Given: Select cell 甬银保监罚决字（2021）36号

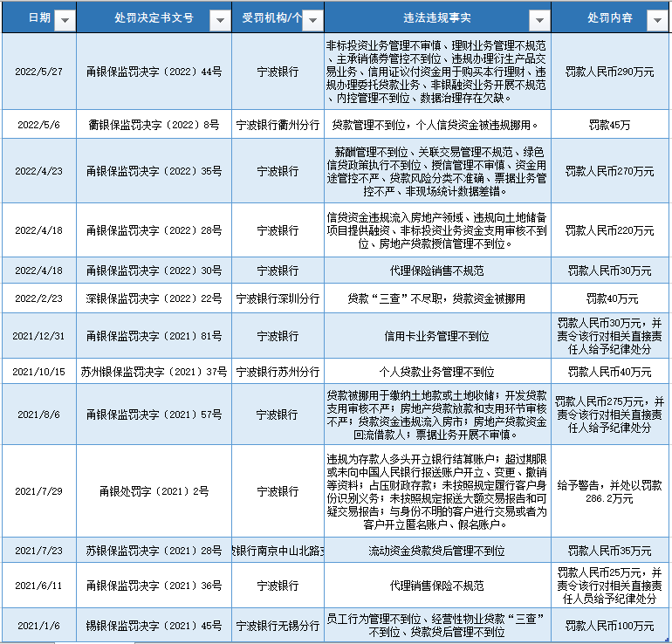Looking at the screenshot, I should pyautogui.click(x=154, y=586).
